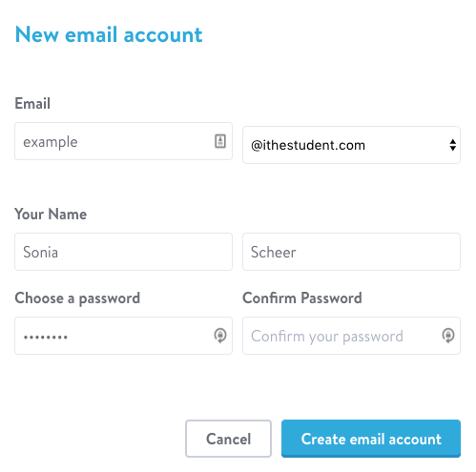Click the Choose a password input box

pyautogui.click(x=123, y=336)
